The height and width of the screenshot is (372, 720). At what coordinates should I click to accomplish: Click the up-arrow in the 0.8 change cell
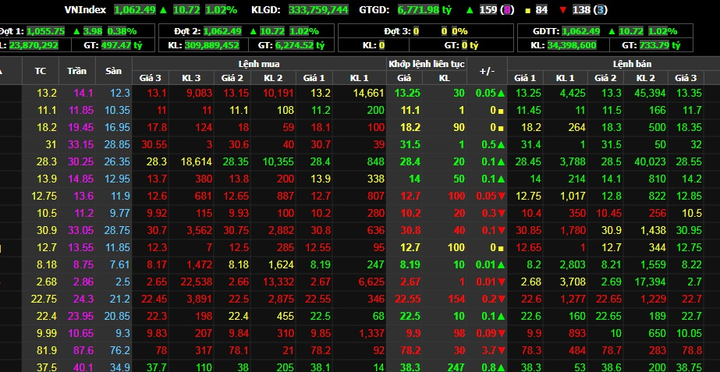coord(501,367)
